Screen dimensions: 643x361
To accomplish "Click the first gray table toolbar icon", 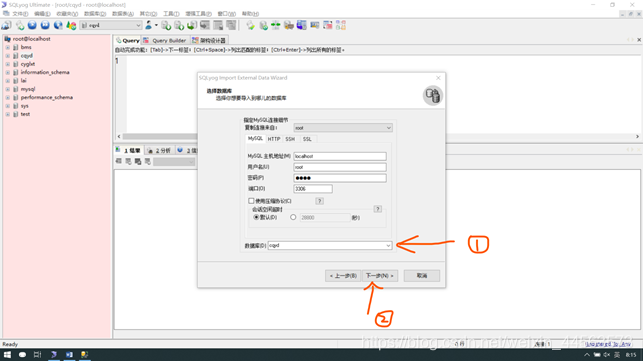I will point(205,25).
